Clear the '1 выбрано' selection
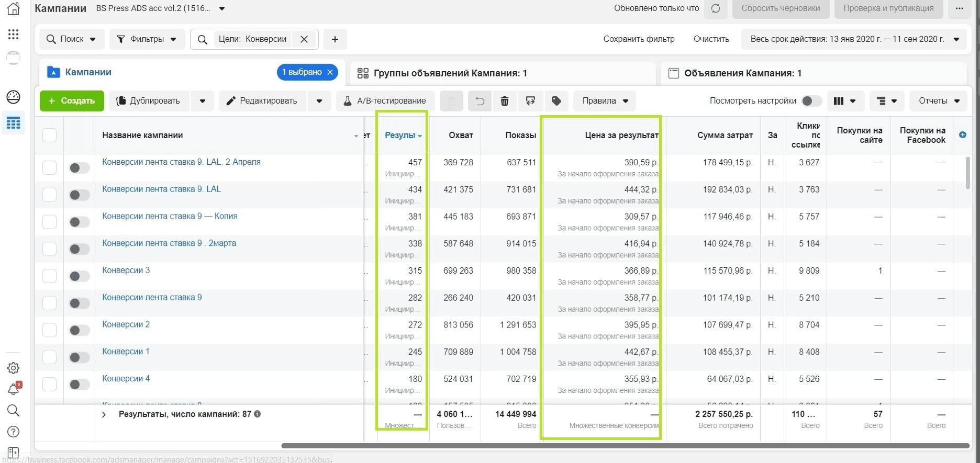Viewport: 980px width, 463px height. pos(330,72)
